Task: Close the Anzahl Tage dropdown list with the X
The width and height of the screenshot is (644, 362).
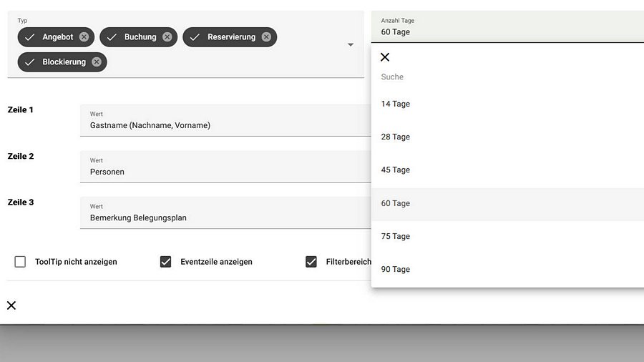Action: click(385, 57)
